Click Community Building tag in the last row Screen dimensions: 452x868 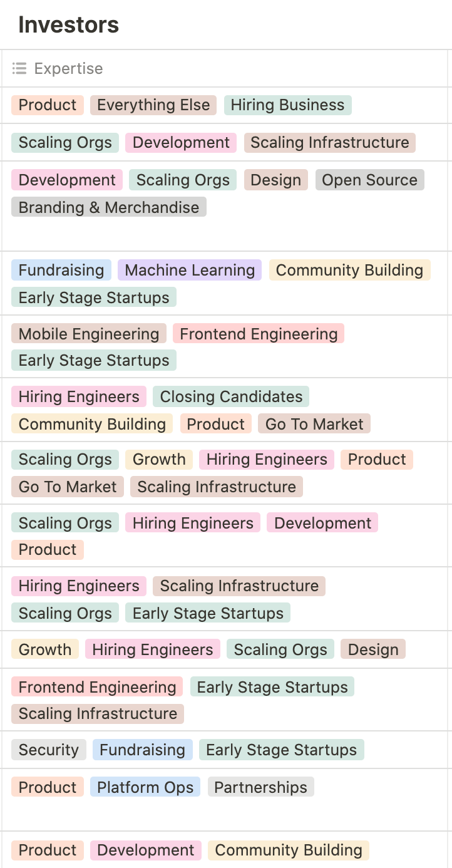(289, 850)
